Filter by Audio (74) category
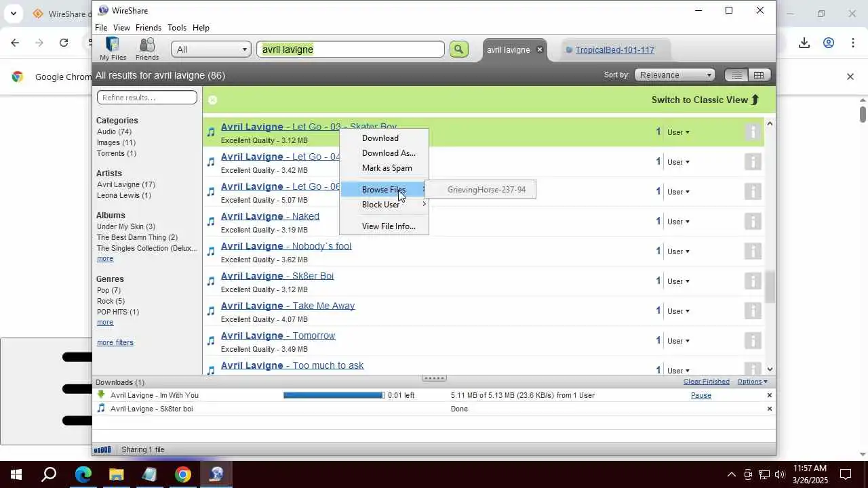 coord(115,131)
